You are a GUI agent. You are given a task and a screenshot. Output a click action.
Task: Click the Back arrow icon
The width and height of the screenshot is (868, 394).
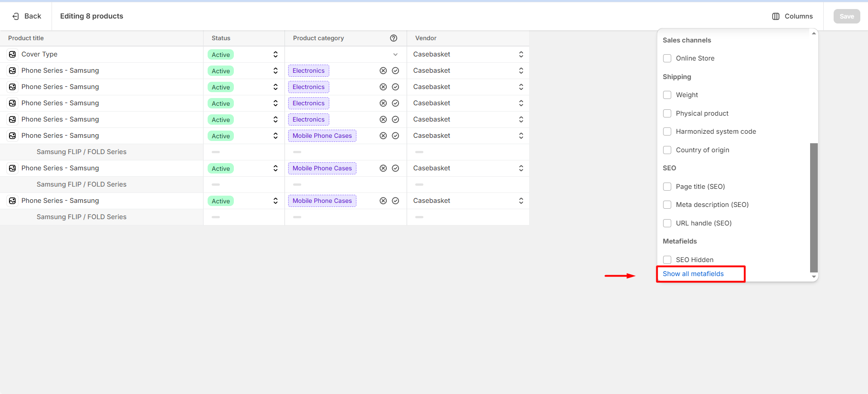16,16
